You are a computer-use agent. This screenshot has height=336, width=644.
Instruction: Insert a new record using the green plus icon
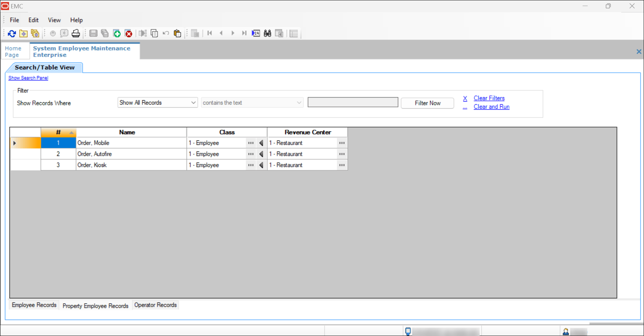tap(117, 33)
